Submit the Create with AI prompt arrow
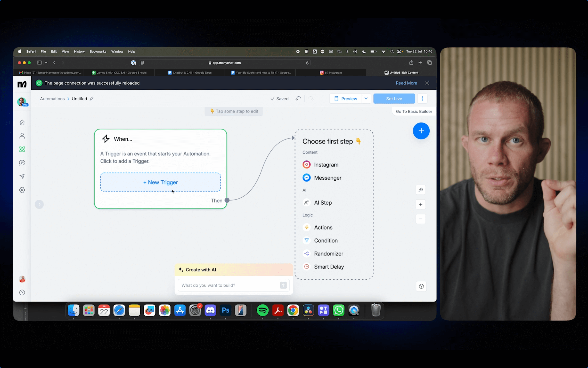 [x=283, y=285]
